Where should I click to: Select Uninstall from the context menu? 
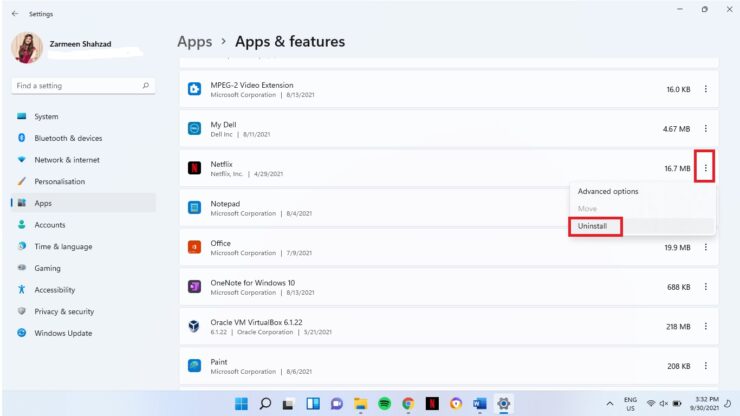642,226
